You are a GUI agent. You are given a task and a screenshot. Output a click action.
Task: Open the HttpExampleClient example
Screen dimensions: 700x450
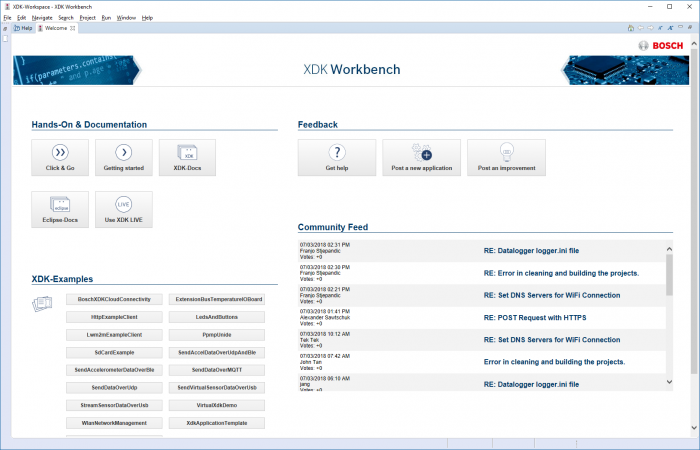(x=114, y=317)
